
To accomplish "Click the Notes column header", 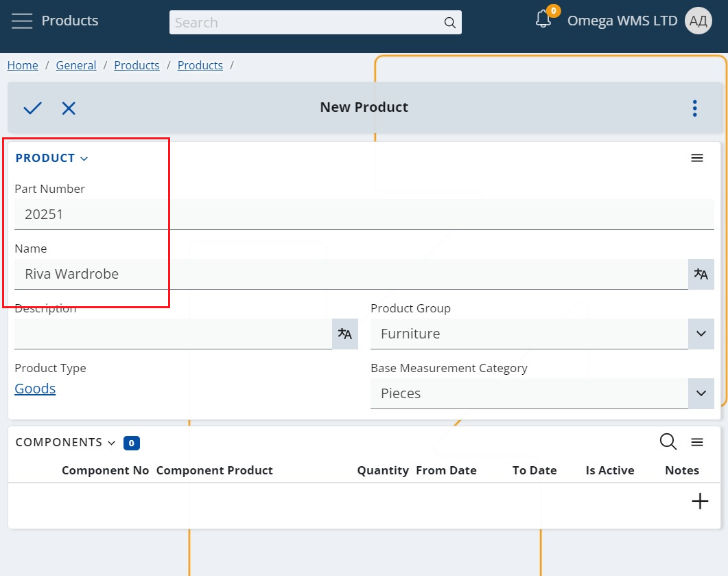I will [682, 470].
